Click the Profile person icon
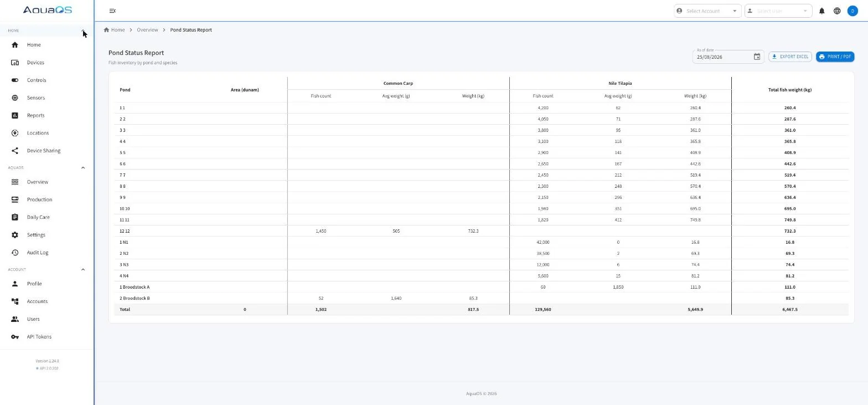The image size is (868, 405). pos(15,284)
